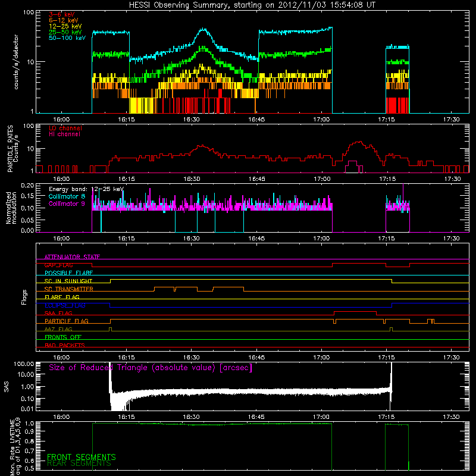Click the HESSI Observing Summary title
Viewport: 476px width, 476px height.
[x=252, y=5]
